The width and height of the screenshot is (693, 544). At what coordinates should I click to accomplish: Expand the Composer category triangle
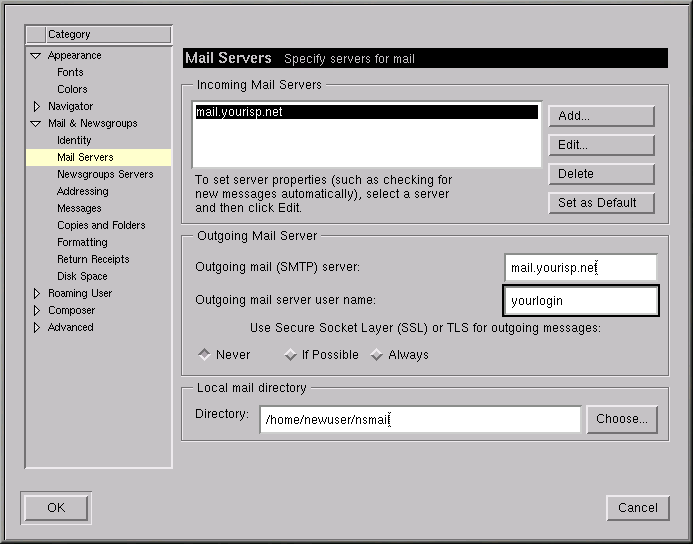pyautogui.click(x=37, y=311)
